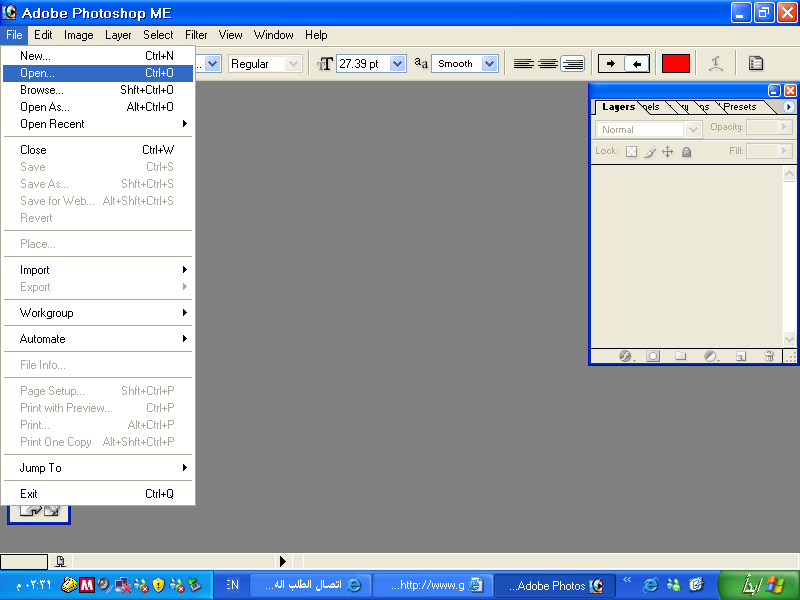The height and width of the screenshot is (600, 800).
Task: Click the yellow security shield tray icon
Action: click(x=159, y=585)
